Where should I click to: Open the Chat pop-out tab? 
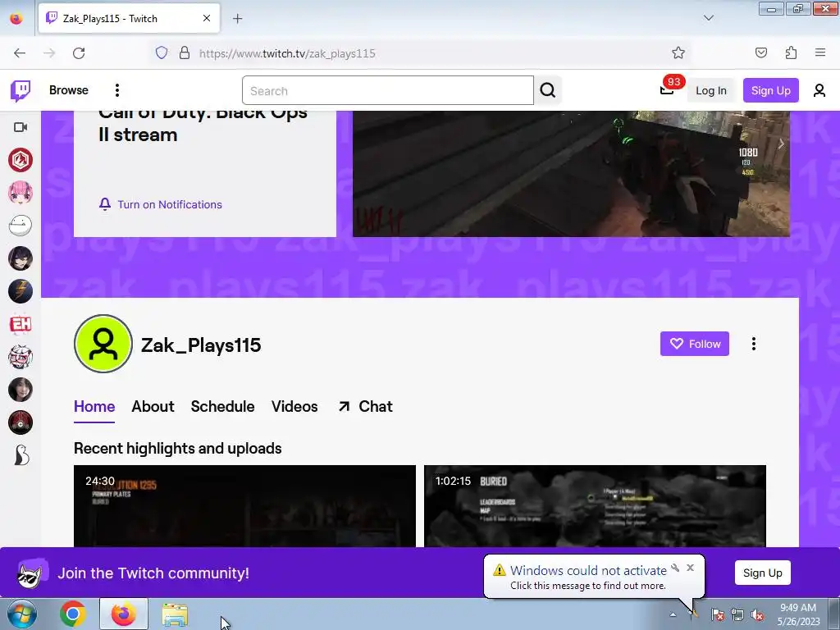(x=365, y=407)
